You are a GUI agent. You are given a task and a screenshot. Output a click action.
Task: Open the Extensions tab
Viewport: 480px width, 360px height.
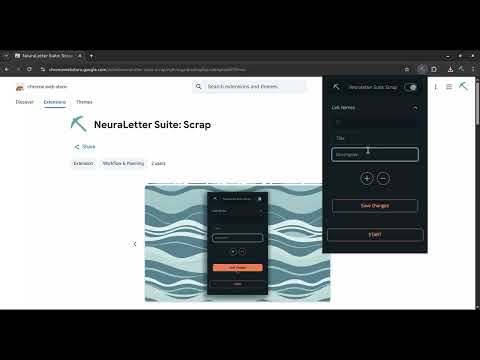[x=55, y=102]
